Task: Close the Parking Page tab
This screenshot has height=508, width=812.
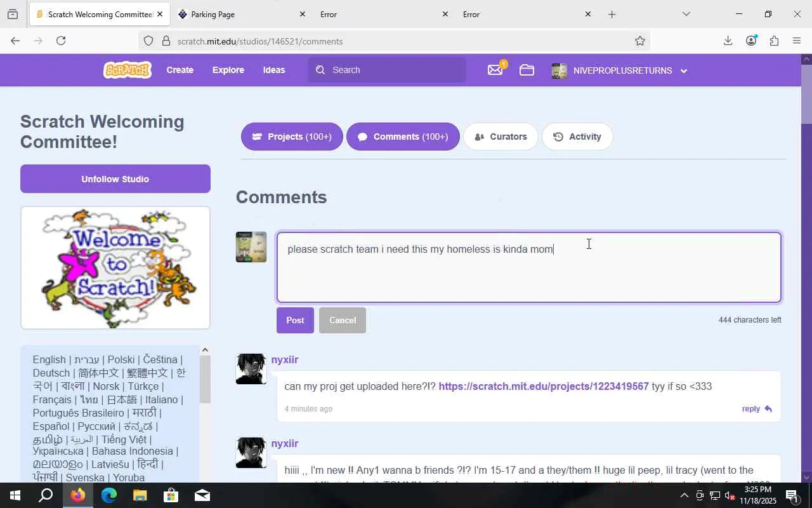Action: [x=302, y=14]
